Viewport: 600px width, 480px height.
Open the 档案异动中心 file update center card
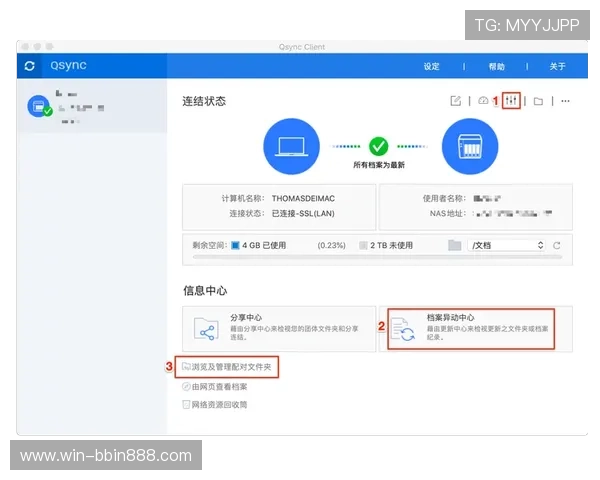point(476,329)
